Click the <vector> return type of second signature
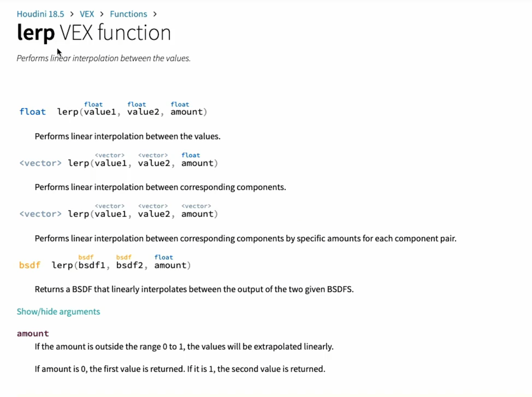 coord(40,163)
